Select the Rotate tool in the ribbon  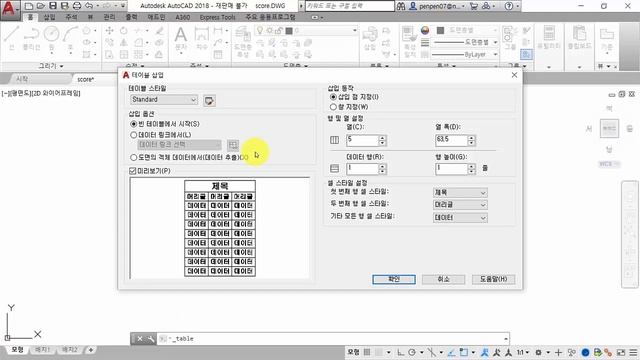124,31
